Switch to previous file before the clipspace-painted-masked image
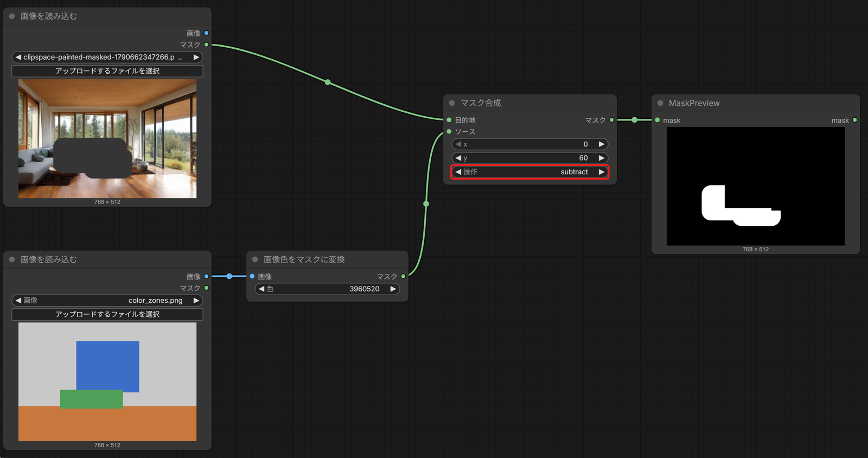This screenshot has height=458, width=868. coord(18,57)
